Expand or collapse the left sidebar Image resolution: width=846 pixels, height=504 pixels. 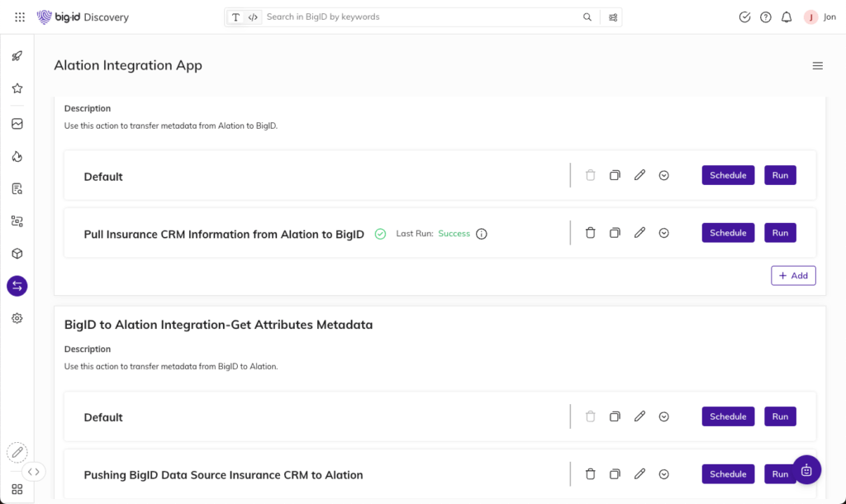pyautogui.click(x=33, y=472)
